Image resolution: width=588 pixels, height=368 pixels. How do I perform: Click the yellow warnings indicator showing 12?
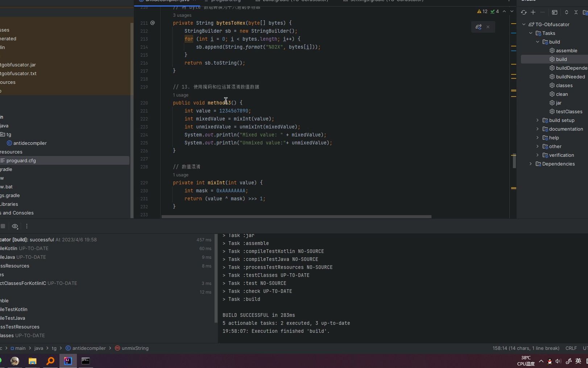[483, 12]
